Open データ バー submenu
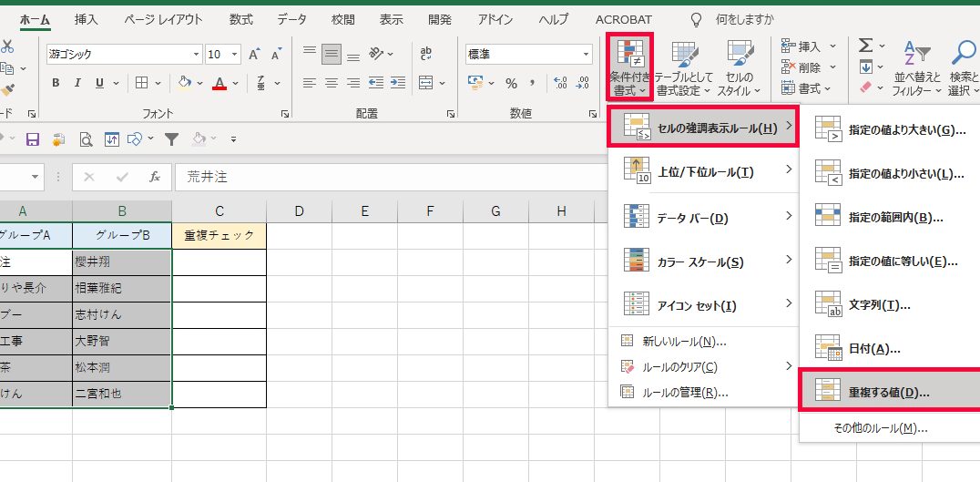This screenshot has height=482, width=980. click(704, 218)
